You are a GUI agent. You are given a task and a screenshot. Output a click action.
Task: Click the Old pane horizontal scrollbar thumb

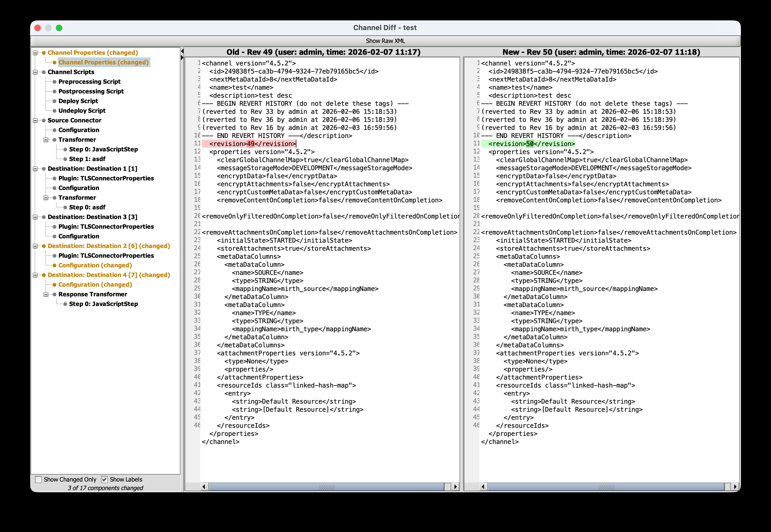click(x=326, y=487)
